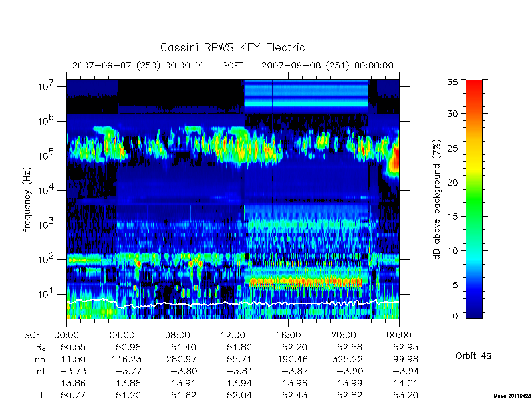Image resolution: width=532 pixels, height=399 pixels.
Task: Click the 16:00 time axis label
Action: point(289,335)
